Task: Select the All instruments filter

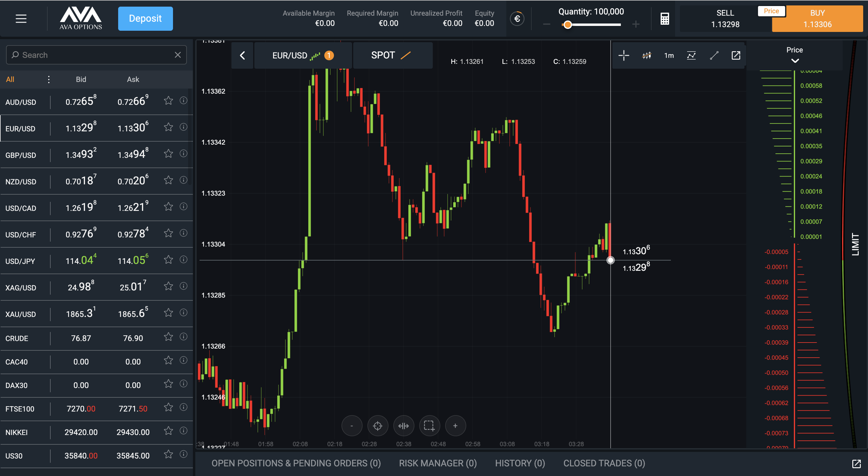Action: click(10, 79)
